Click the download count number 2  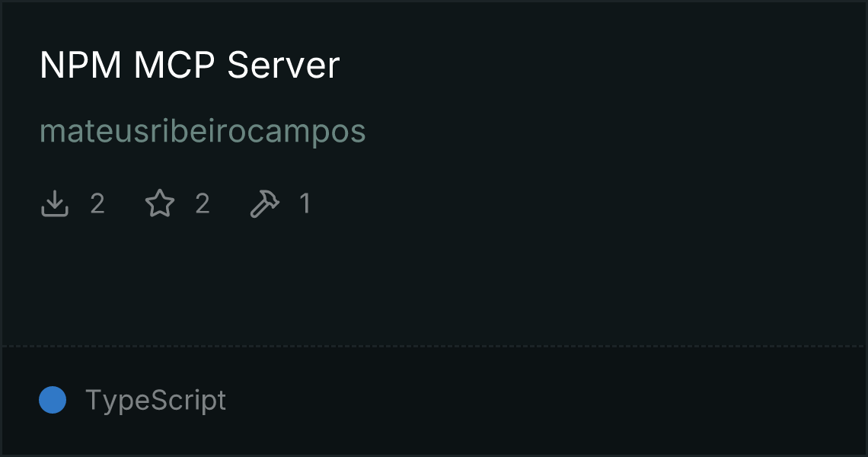point(97,203)
